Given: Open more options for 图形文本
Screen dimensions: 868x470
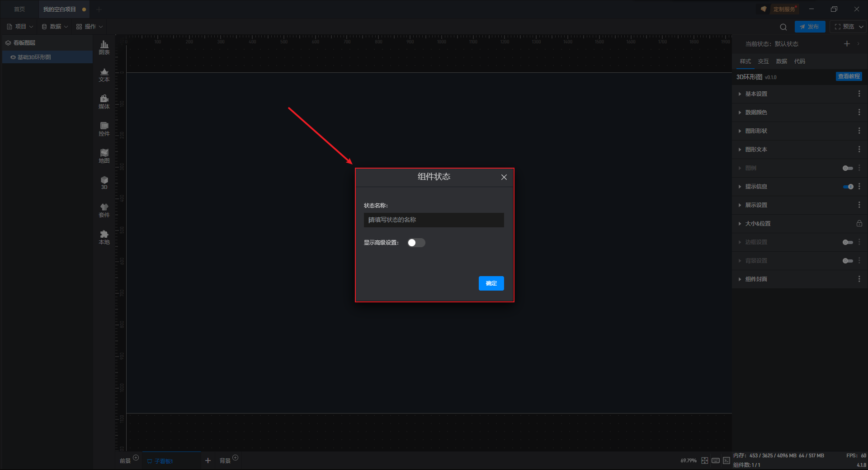Looking at the screenshot, I should pos(859,149).
